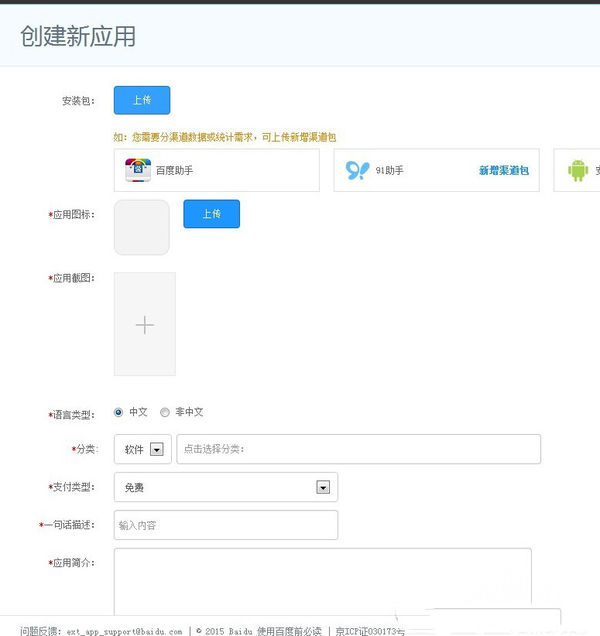
Task: Open the 使用百度前必读 footer link
Action: pos(289,631)
